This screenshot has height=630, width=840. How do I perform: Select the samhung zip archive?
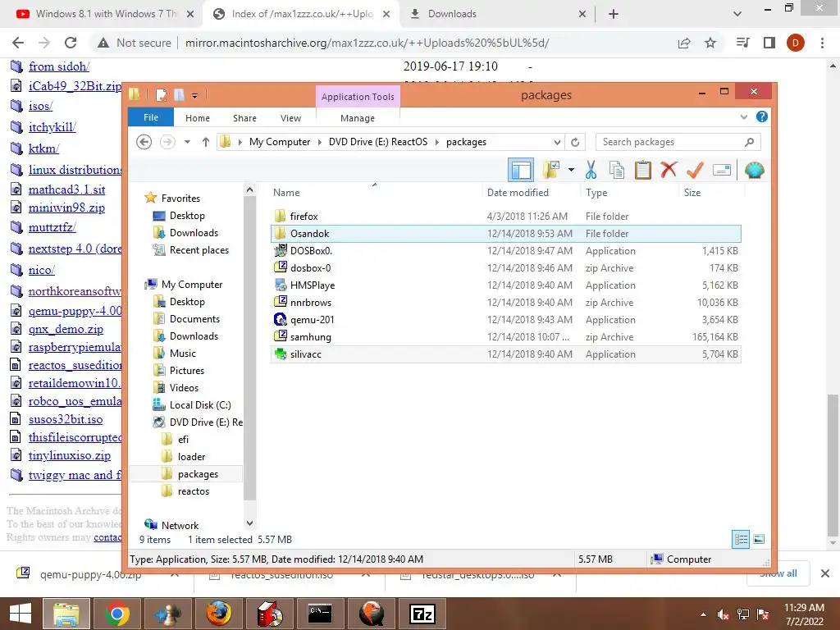[505, 337]
